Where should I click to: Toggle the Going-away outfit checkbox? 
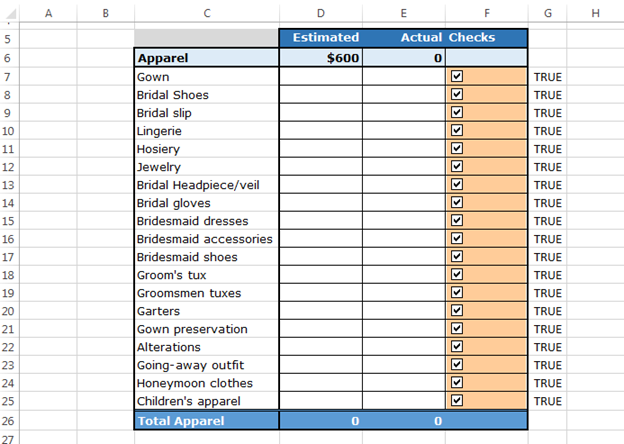457,364
